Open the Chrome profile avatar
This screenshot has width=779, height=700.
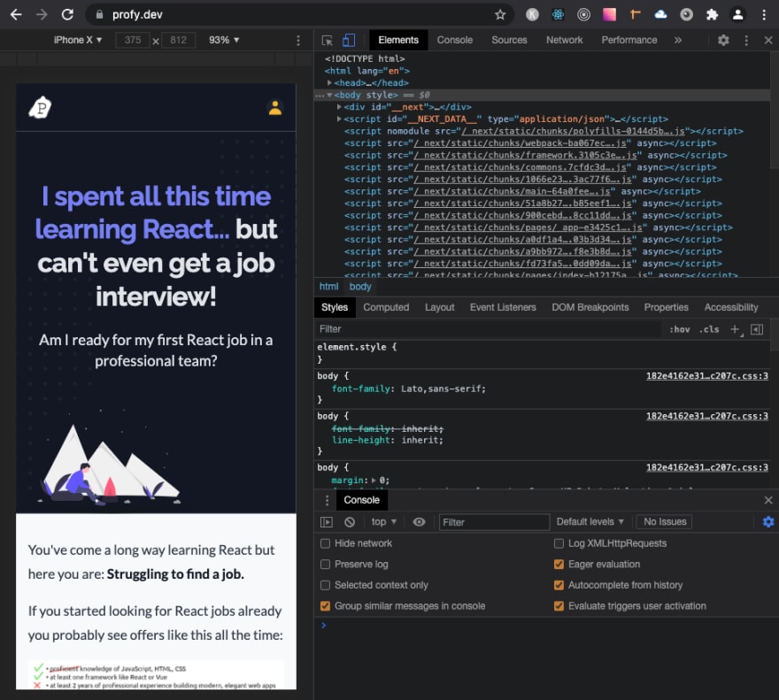click(x=737, y=14)
